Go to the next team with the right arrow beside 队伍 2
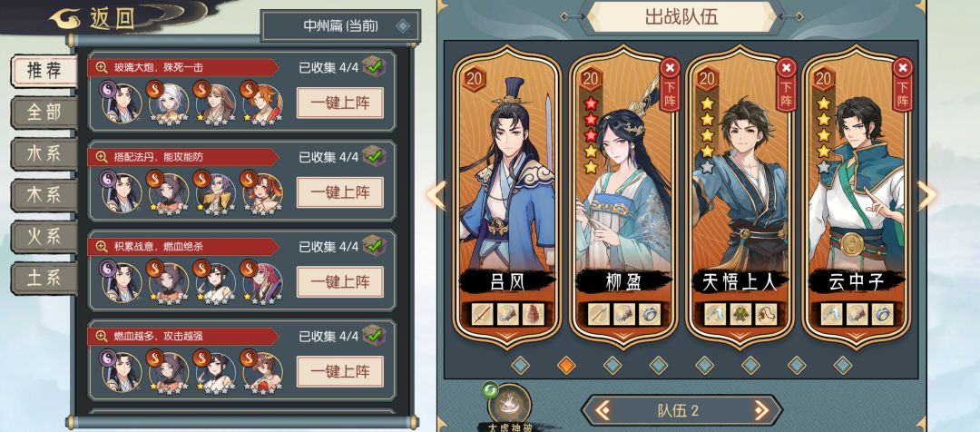The height and width of the screenshot is (432, 980). tap(761, 411)
